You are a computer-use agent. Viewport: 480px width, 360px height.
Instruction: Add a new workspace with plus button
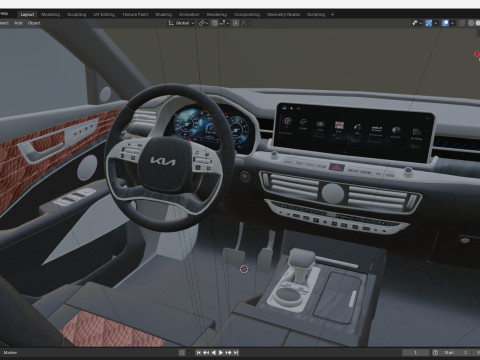(x=332, y=15)
